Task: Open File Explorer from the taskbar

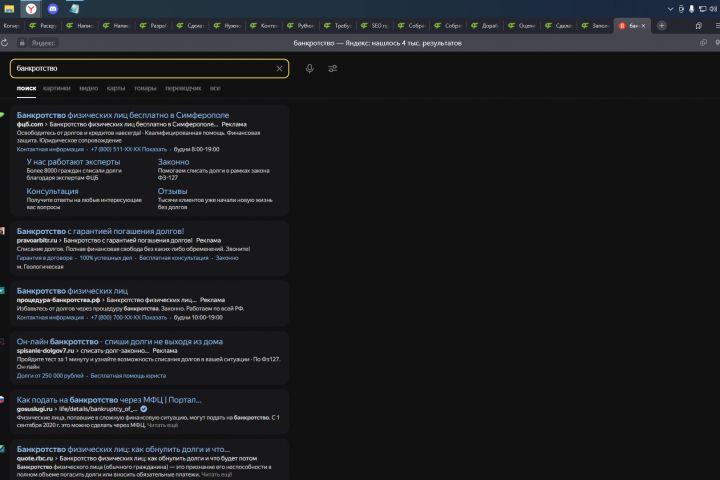Action: 9,8
